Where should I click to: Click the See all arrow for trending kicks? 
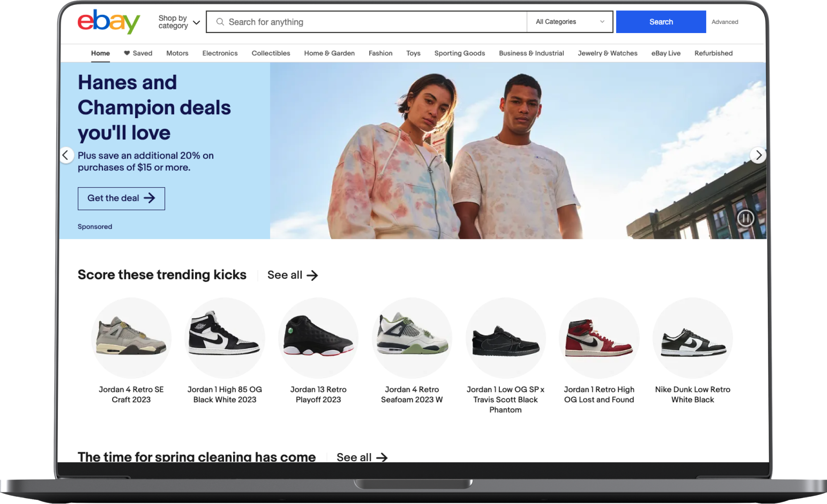coord(313,275)
